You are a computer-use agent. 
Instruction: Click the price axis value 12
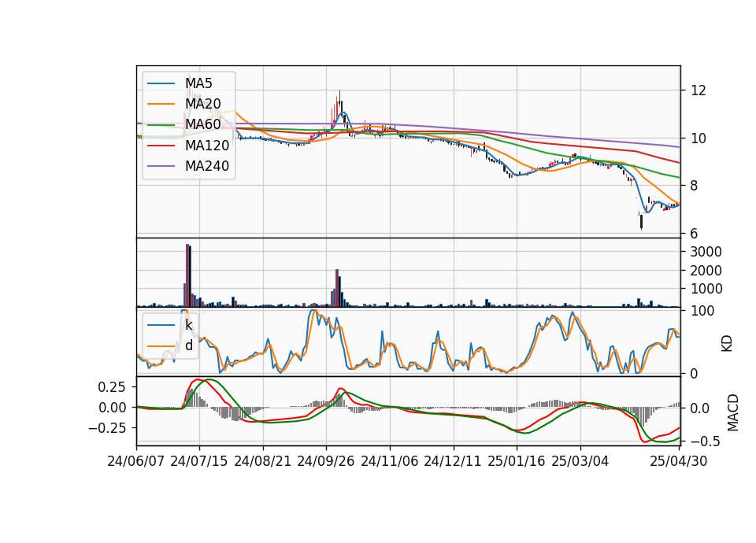point(699,90)
